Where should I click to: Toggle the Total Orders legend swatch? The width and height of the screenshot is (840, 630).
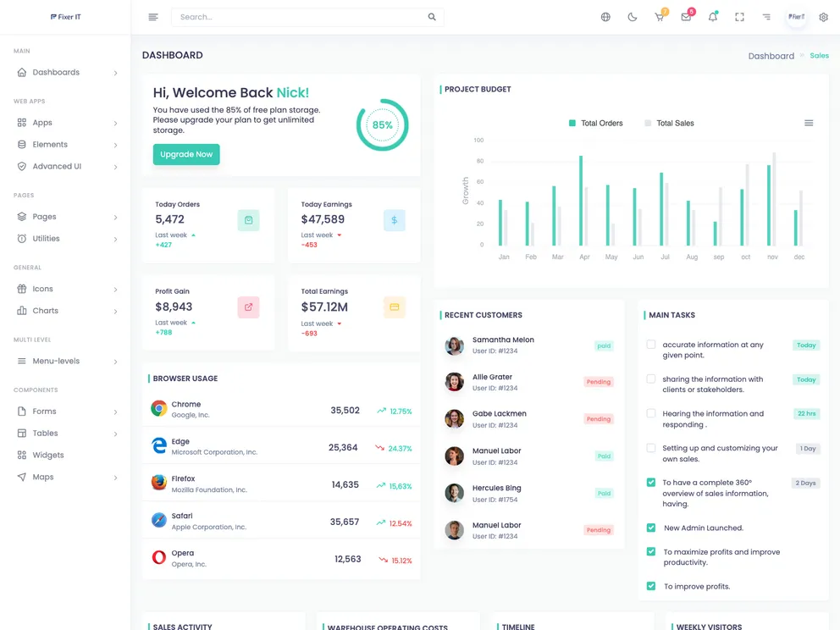tap(572, 124)
